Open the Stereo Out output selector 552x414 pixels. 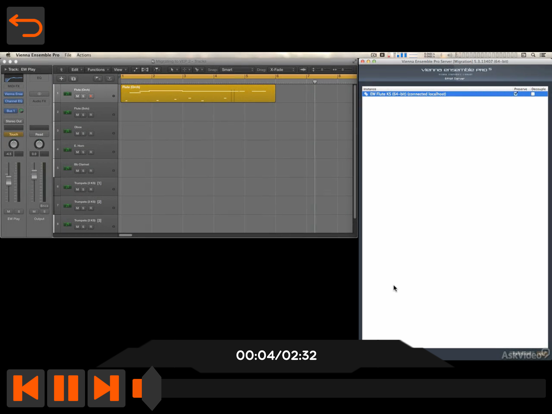point(14,121)
